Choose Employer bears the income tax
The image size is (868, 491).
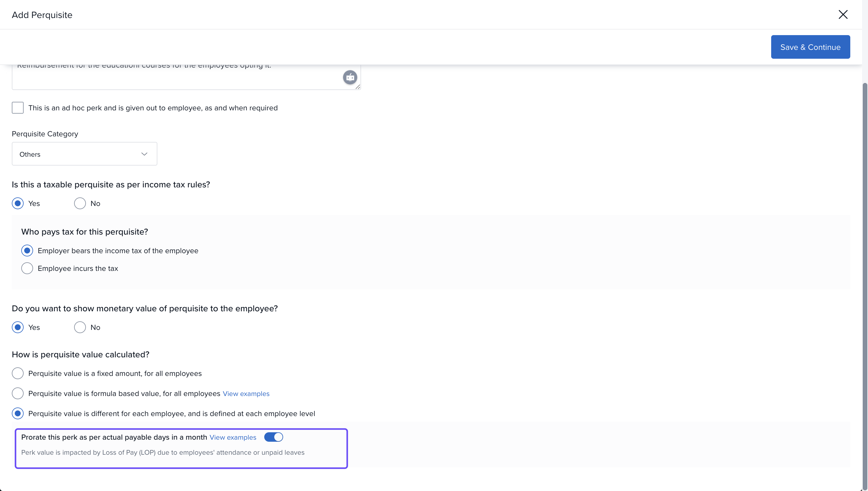click(27, 251)
